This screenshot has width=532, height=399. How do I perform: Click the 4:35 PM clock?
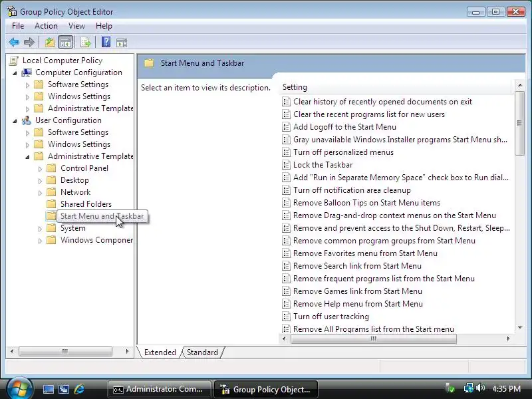tap(507, 388)
